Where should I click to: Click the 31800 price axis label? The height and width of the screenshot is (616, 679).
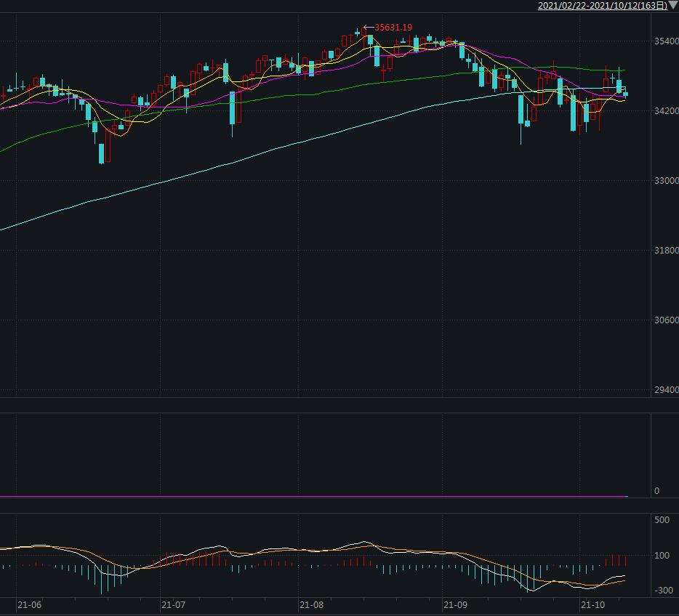click(666, 251)
